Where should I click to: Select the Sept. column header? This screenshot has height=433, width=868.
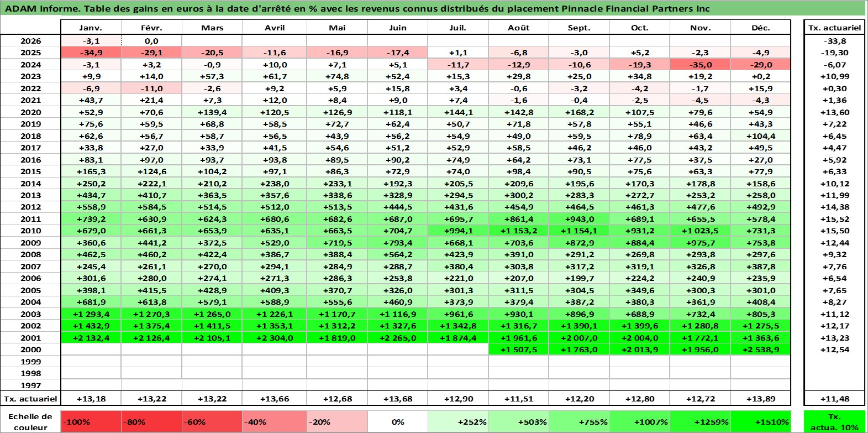tap(579, 28)
